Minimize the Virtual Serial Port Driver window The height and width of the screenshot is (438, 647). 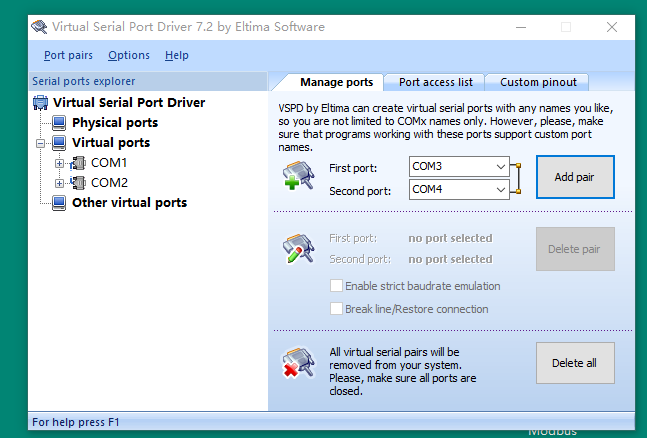pyautogui.click(x=521, y=27)
